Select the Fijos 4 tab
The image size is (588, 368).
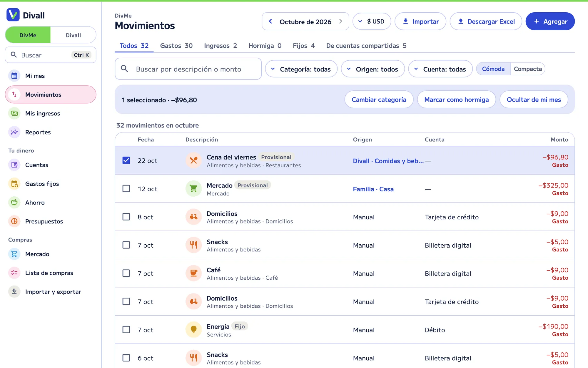[x=304, y=46]
